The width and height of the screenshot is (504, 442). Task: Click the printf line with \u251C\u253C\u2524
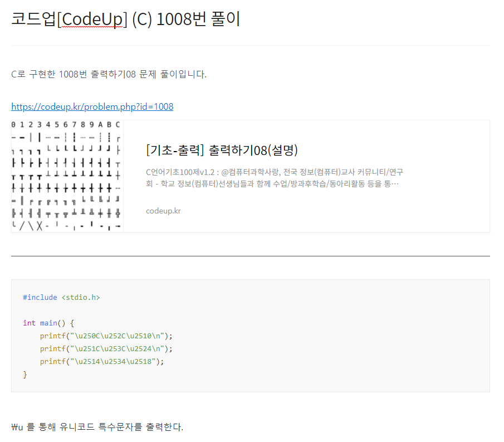pos(106,349)
